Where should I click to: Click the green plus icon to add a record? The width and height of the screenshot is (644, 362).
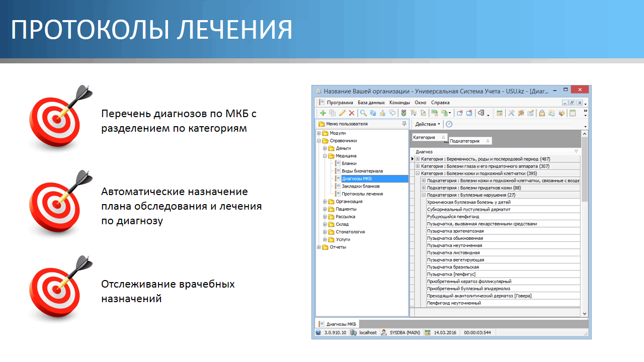(324, 113)
